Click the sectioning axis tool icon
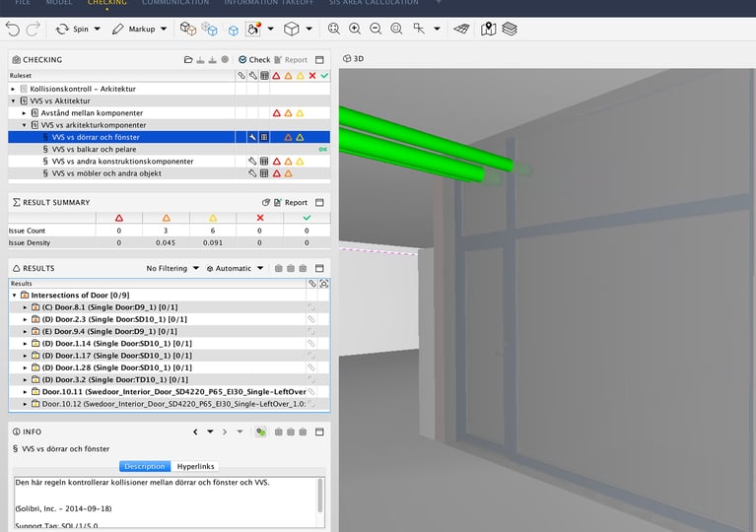 click(x=419, y=29)
